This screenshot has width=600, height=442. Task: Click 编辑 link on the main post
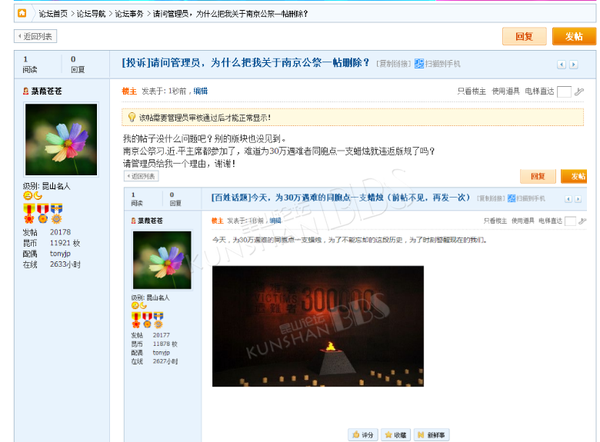pyautogui.click(x=201, y=91)
